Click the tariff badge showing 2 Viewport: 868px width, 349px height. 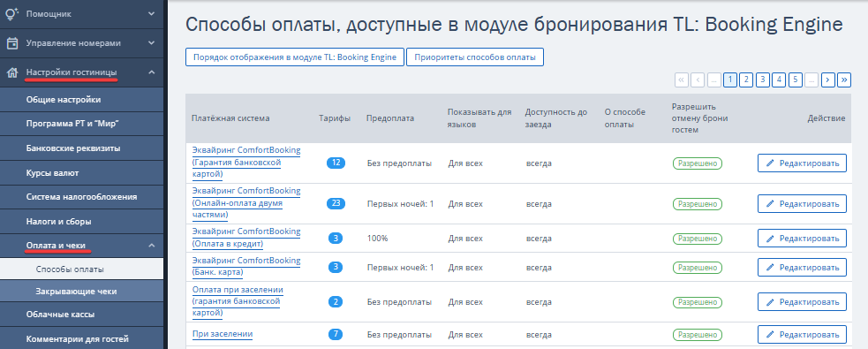[x=336, y=302]
